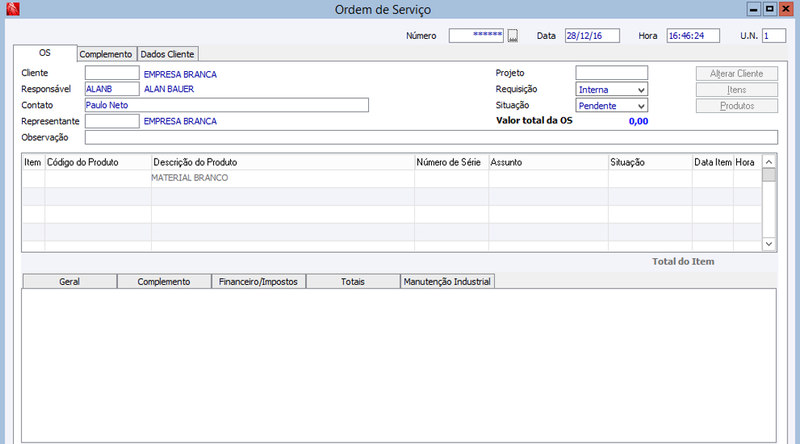Click the Projeto input field
Image resolution: width=800 pixels, height=444 pixels.
point(612,73)
